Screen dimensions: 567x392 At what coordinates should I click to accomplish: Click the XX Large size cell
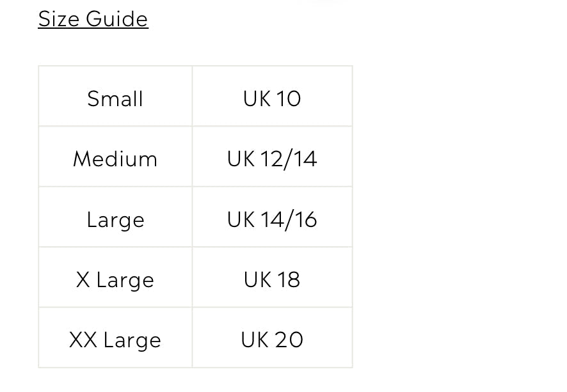115,340
